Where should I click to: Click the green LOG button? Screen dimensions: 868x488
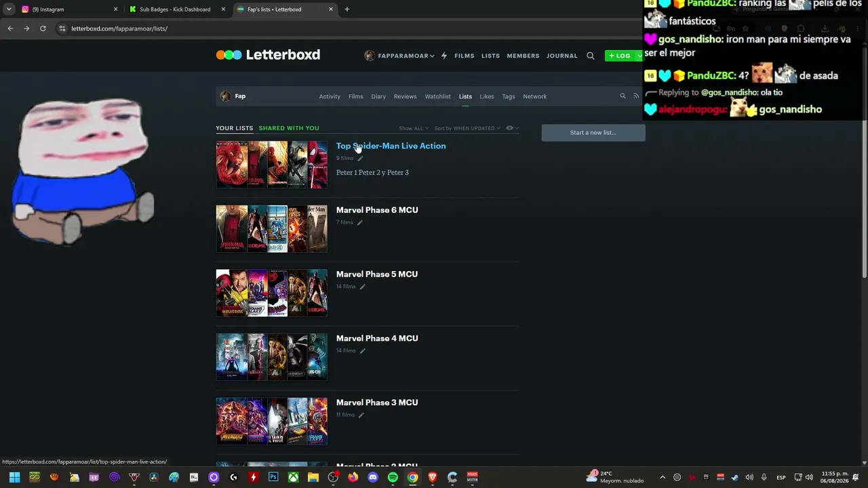click(620, 56)
